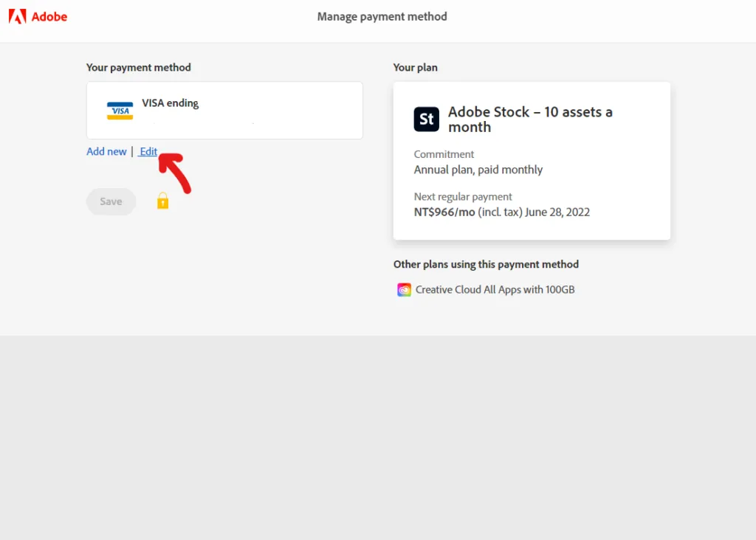
Task: Click the 'Your payment method' heading
Action: point(138,67)
